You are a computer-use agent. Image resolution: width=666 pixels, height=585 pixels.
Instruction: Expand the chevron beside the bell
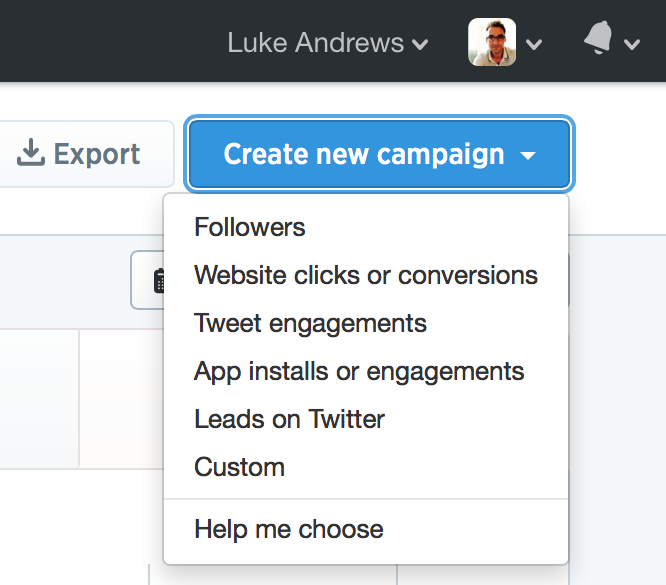(x=632, y=44)
